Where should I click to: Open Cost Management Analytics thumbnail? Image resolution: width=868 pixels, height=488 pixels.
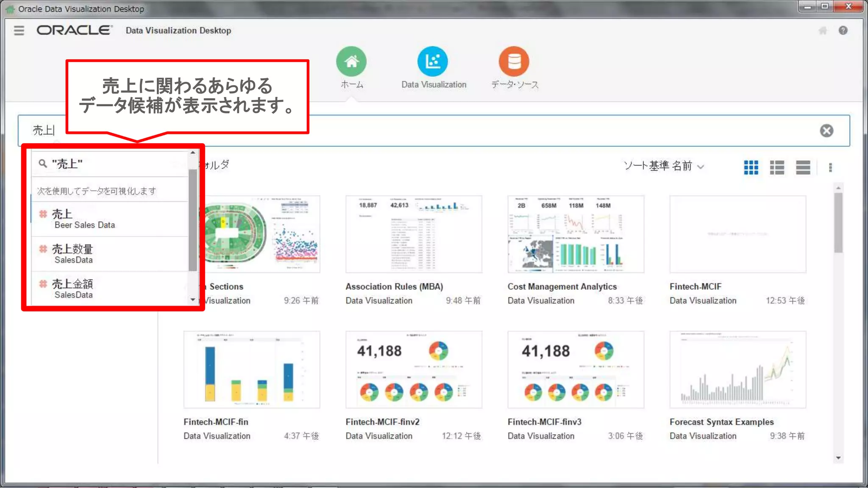pos(576,234)
